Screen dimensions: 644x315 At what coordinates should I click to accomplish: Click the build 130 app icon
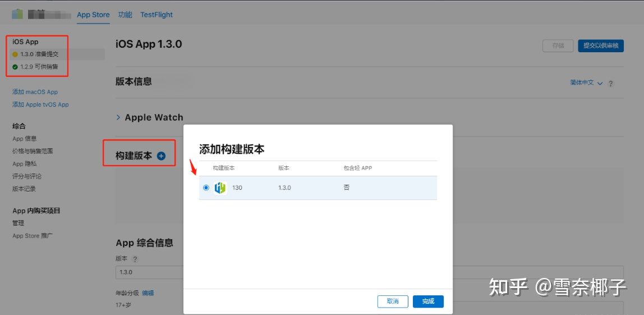pyautogui.click(x=220, y=188)
